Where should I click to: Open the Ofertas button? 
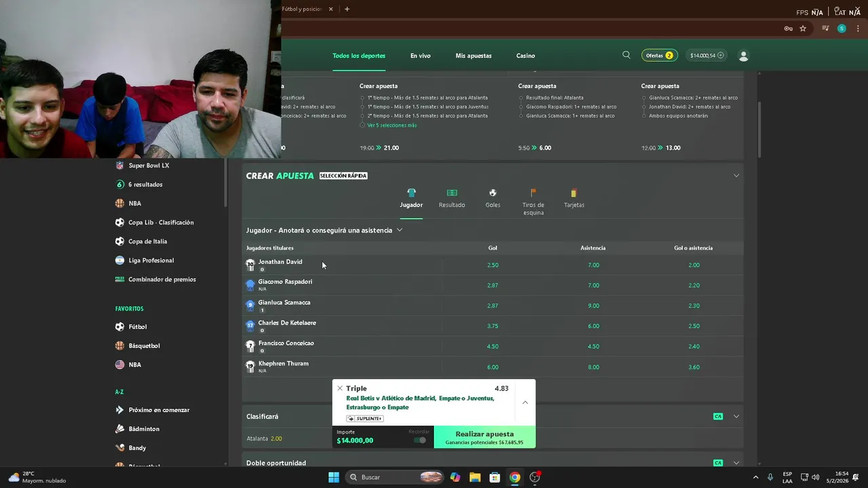click(x=659, y=56)
